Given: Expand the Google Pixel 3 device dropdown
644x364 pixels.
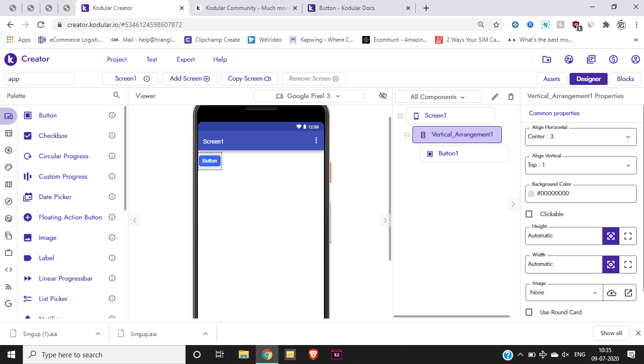Looking at the screenshot, I should tap(308, 96).
